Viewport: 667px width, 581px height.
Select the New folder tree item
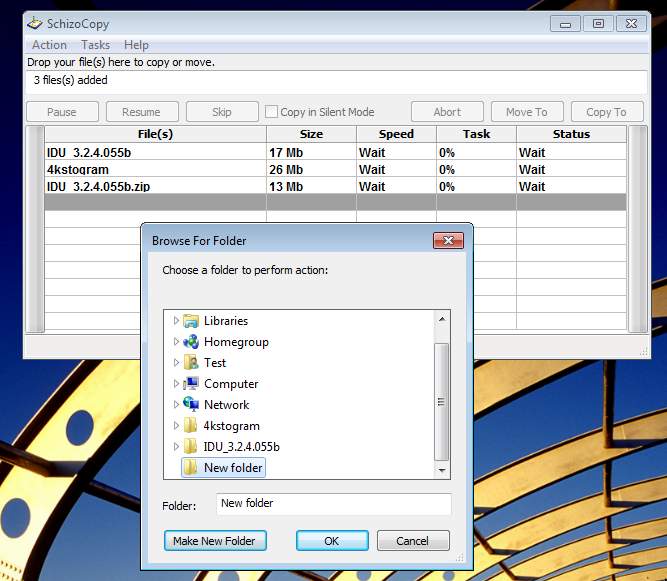click(x=234, y=468)
